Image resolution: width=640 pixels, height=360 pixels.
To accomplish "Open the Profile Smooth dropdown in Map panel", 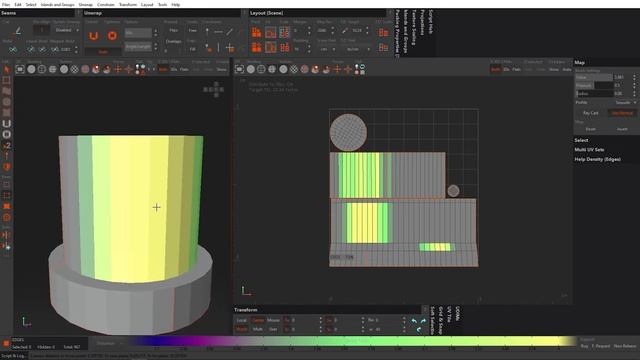I will click(x=626, y=102).
